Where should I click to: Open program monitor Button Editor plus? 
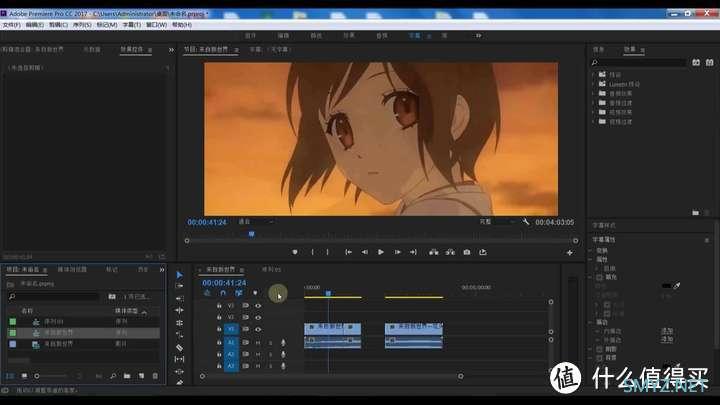tap(569, 253)
